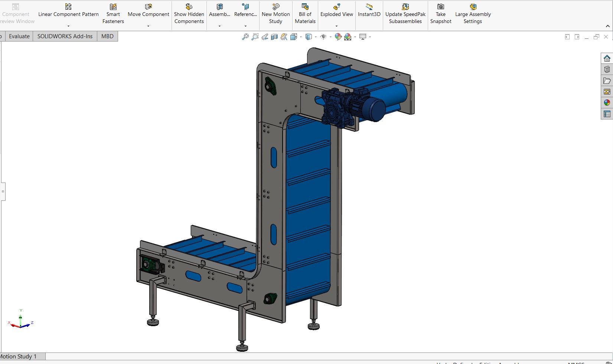
Task: Expand Linear Component Pattern dropdown
Action: point(68,26)
